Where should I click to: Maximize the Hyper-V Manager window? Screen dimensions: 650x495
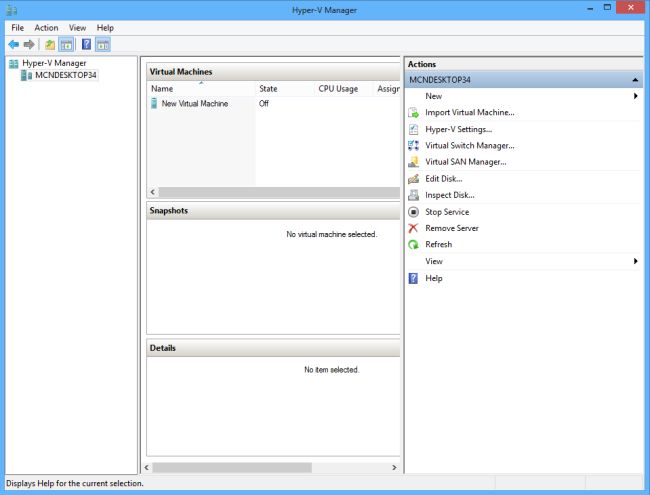tap(607, 7)
